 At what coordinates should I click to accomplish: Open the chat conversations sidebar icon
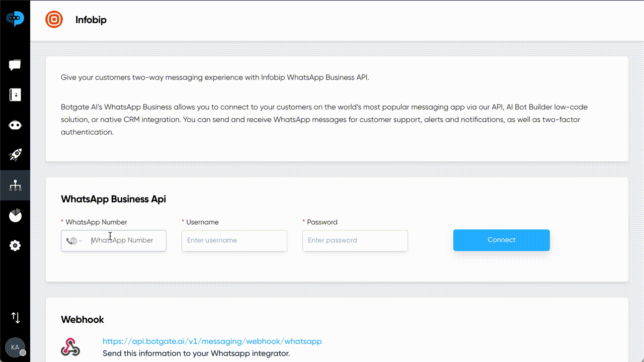pyautogui.click(x=15, y=65)
